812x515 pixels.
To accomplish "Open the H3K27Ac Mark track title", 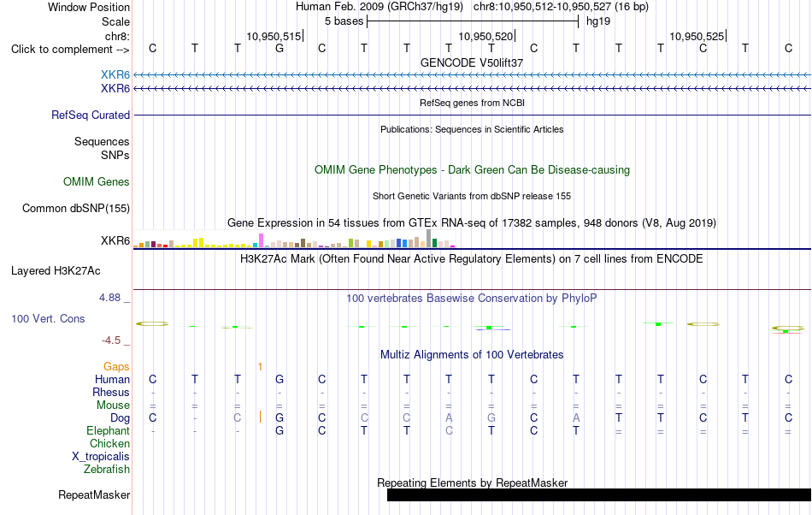I will (472, 258).
